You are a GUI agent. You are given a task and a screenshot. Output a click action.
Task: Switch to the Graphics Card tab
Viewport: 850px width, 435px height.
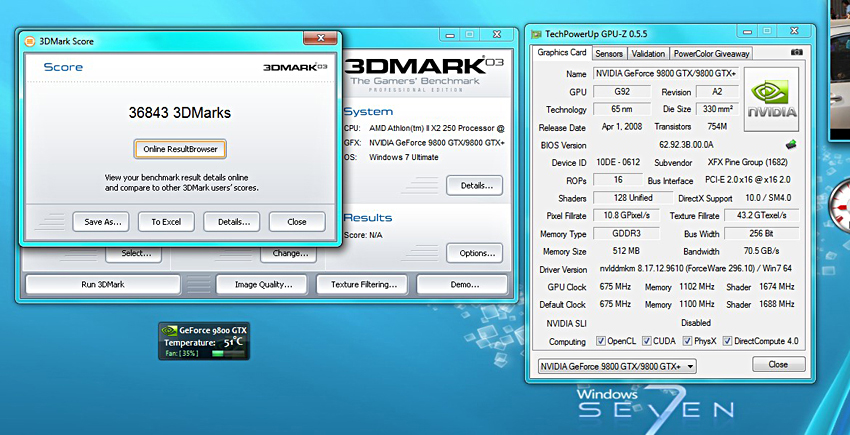(562, 53)
